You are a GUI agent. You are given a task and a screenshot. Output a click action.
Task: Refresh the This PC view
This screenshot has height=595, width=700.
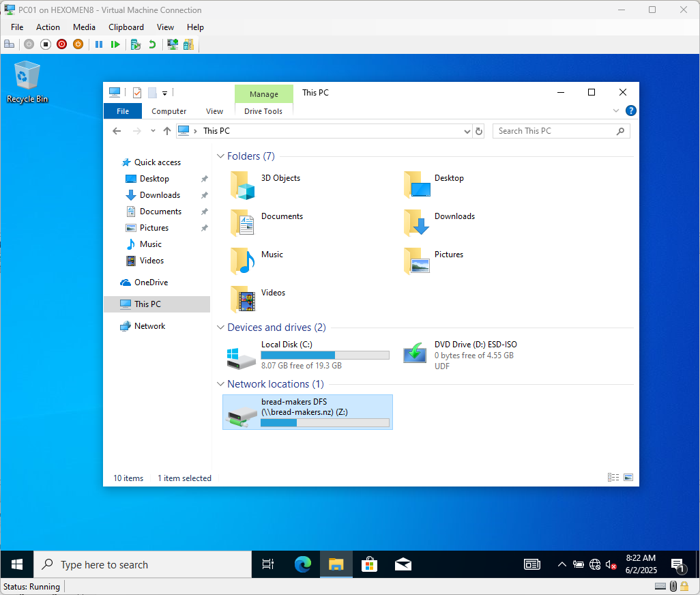tap(479, 131)
